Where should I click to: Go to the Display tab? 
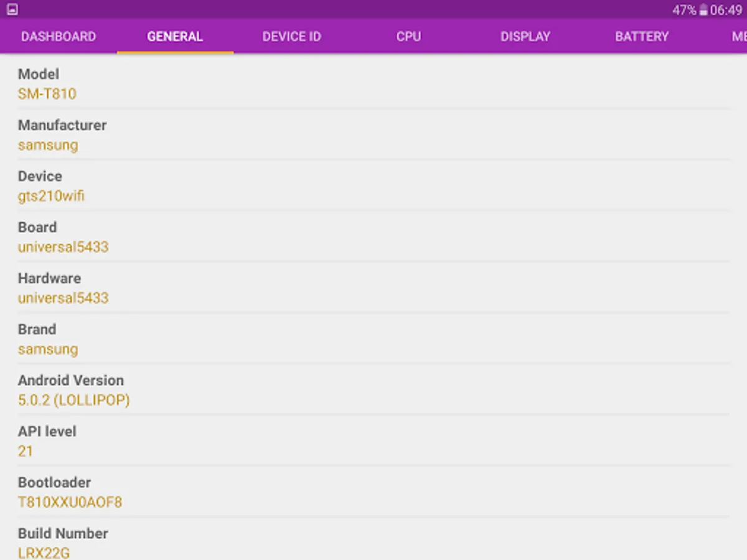[x=525, y=36]
